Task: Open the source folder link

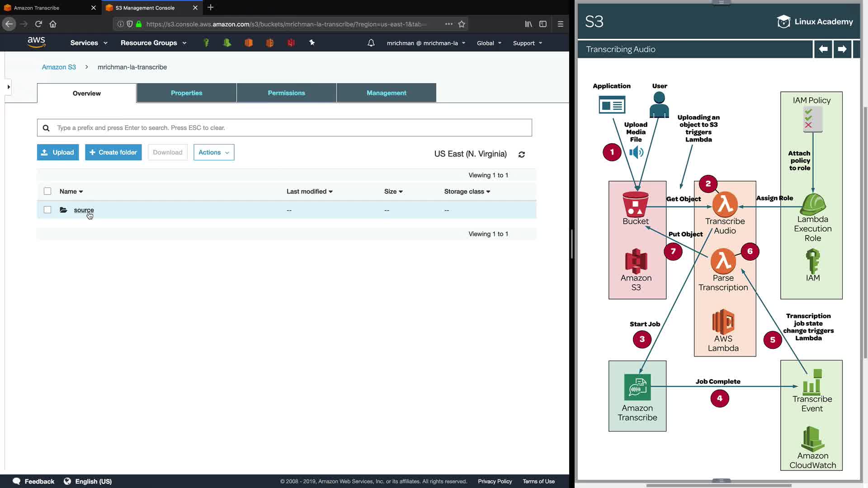Action: tap(84, 210)
